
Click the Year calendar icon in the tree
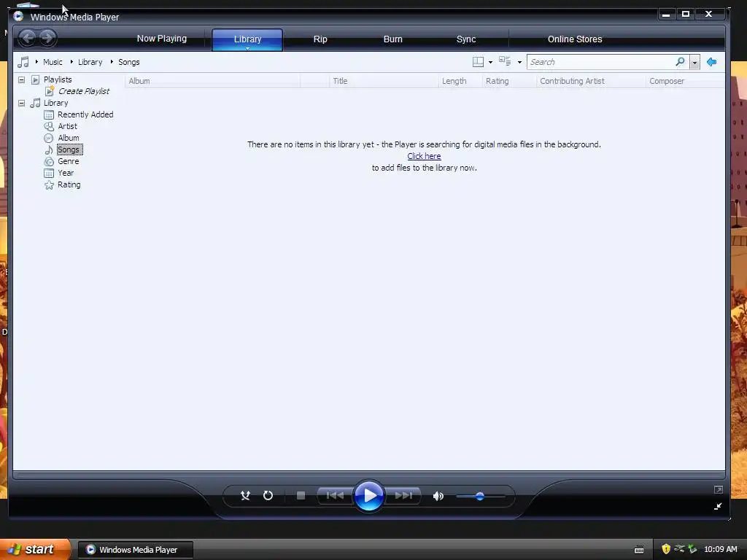49,173
